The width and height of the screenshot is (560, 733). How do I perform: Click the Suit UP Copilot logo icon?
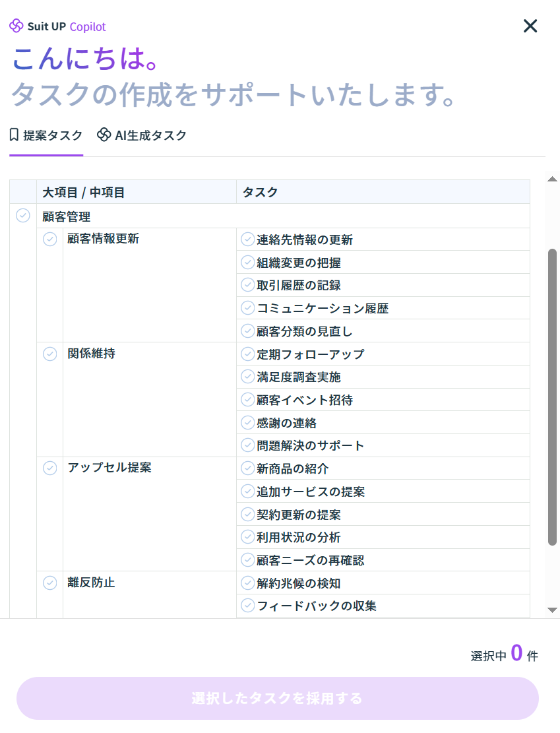(x=16, y=26)
